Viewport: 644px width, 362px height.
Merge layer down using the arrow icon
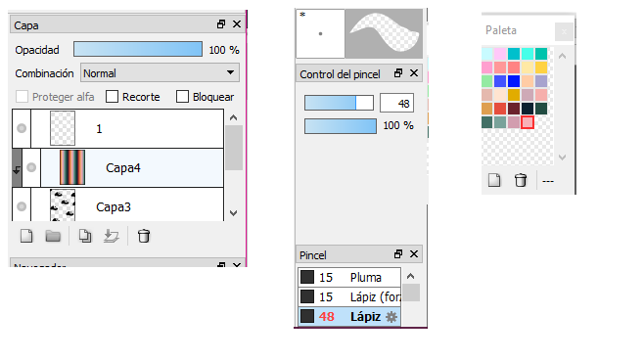point(112,236)
